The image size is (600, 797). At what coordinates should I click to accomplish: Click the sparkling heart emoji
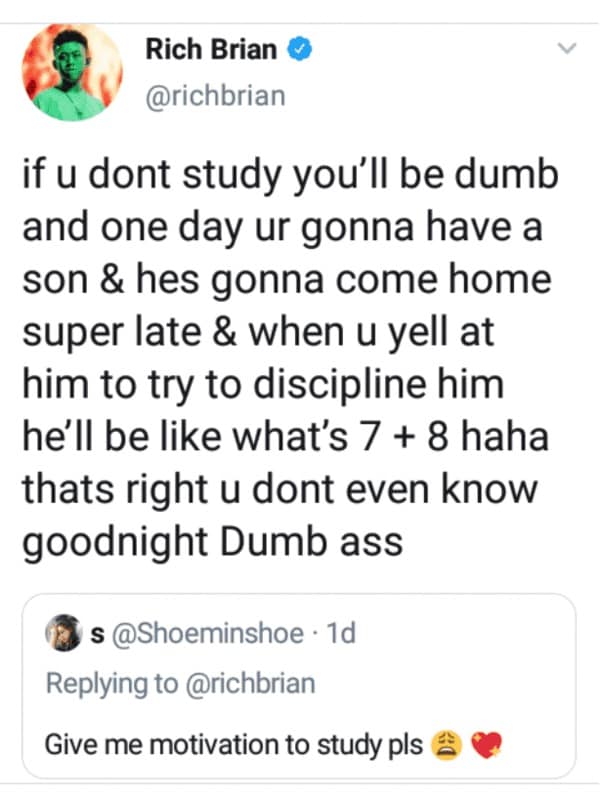pos(483,745)
